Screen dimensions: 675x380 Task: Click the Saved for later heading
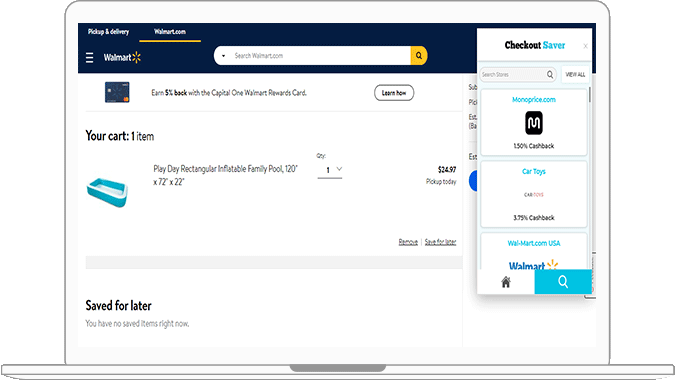point(118,306)
